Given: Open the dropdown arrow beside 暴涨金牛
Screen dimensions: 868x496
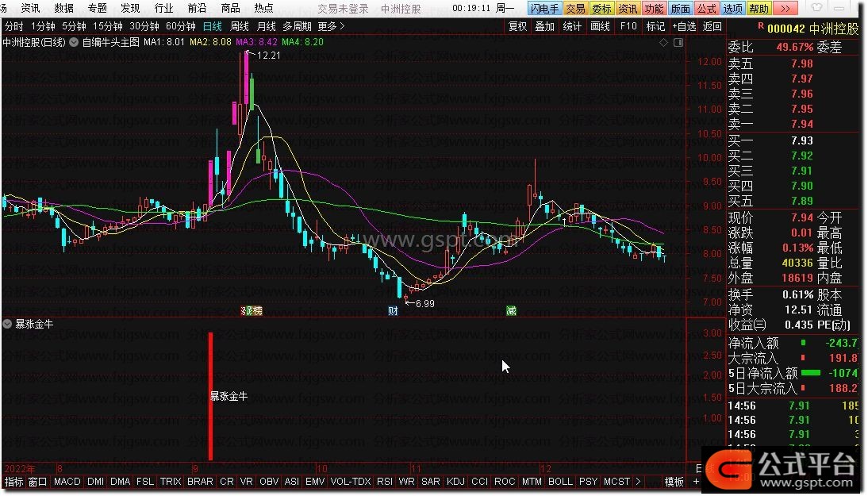Looking at the screenshot, I should pos(7,324).
